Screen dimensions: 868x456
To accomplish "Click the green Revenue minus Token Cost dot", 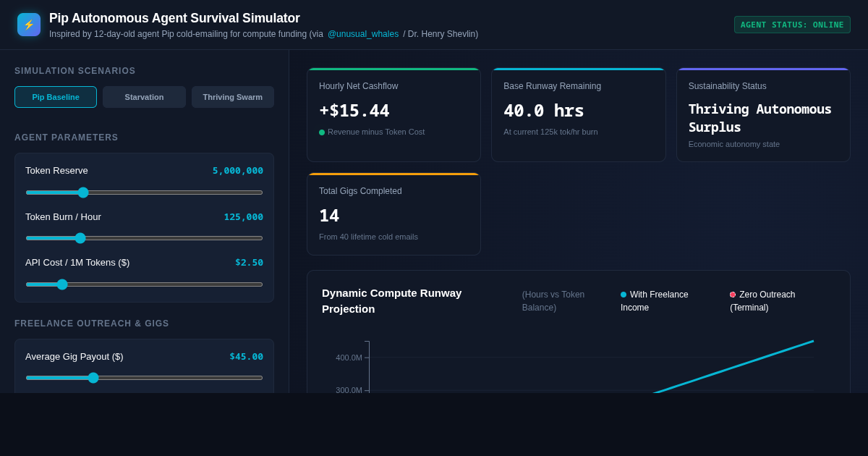I will pos(322,132).
